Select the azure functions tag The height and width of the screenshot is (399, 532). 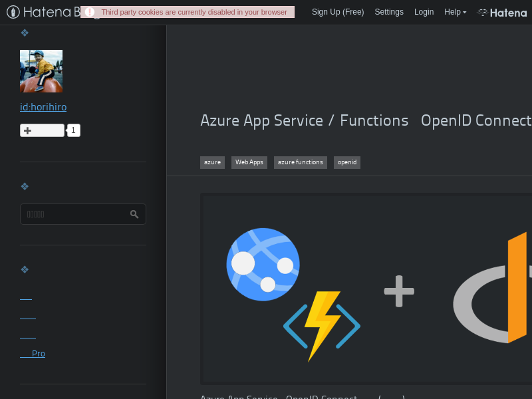click(301, 162)
